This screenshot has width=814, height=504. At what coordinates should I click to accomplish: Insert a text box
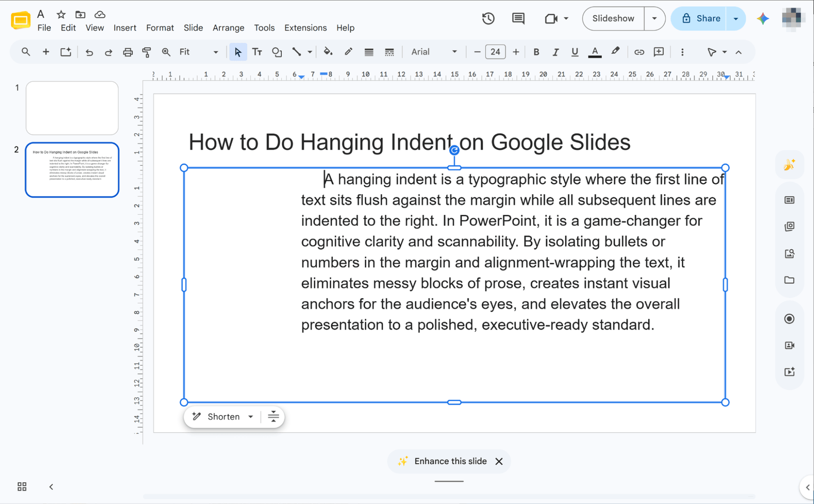(x=257, y=52)
